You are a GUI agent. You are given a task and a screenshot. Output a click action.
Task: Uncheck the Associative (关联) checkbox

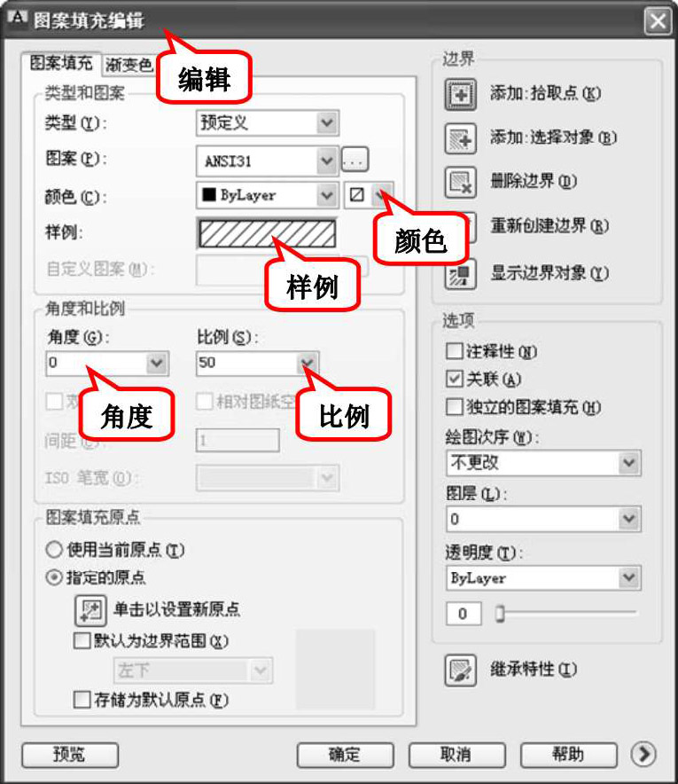coord(454,379)
